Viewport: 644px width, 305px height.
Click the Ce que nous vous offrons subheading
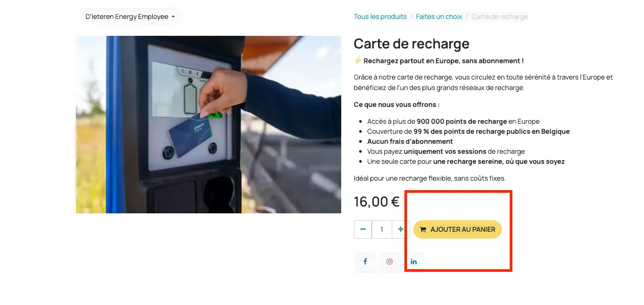click(397, 104)
